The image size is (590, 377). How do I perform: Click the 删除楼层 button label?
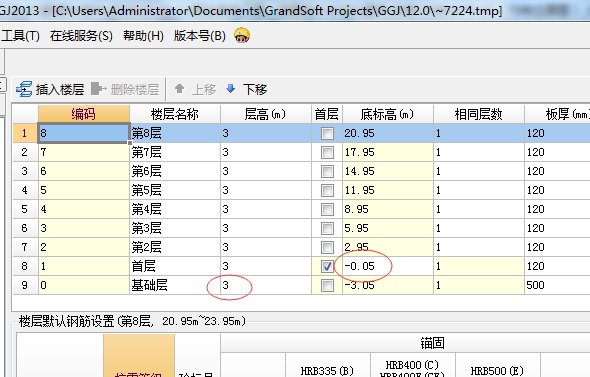pyautogui.click(x=135, y=90)
